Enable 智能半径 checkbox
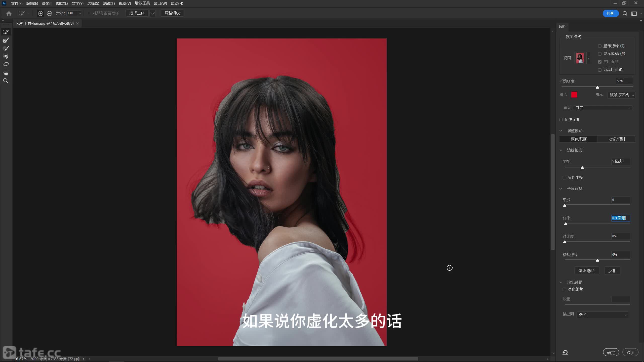The image size is (644, 362). coord(564,178)
